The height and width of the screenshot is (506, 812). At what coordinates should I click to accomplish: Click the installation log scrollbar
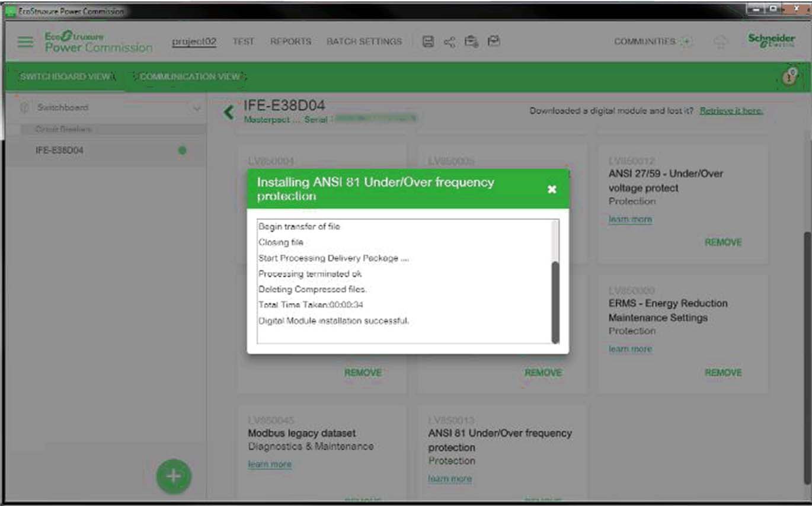pos(555,302)
